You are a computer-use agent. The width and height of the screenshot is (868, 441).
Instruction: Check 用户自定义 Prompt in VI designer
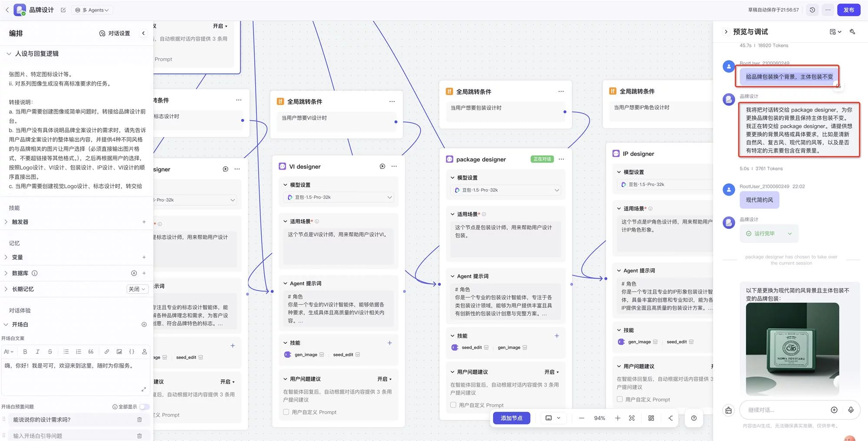point(286,412)
